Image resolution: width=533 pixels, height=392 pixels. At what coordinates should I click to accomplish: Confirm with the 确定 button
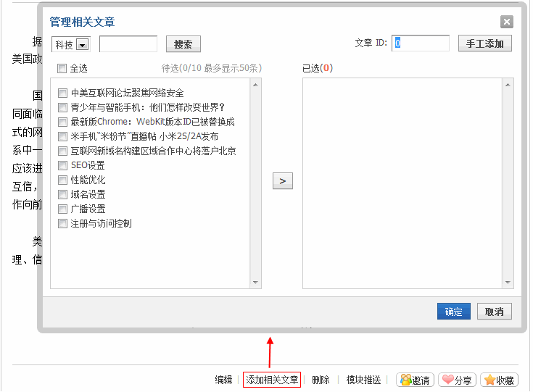(x=453, y=312)
